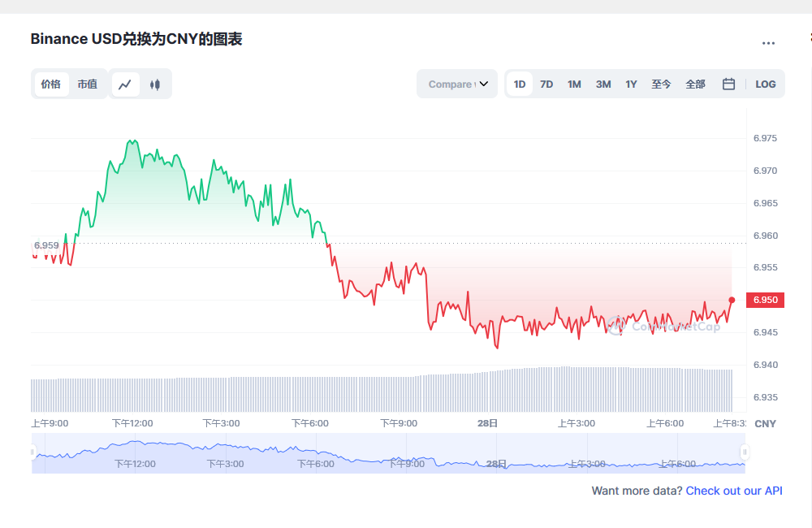Select the 7D time range
812x528 pixels.
546,84
